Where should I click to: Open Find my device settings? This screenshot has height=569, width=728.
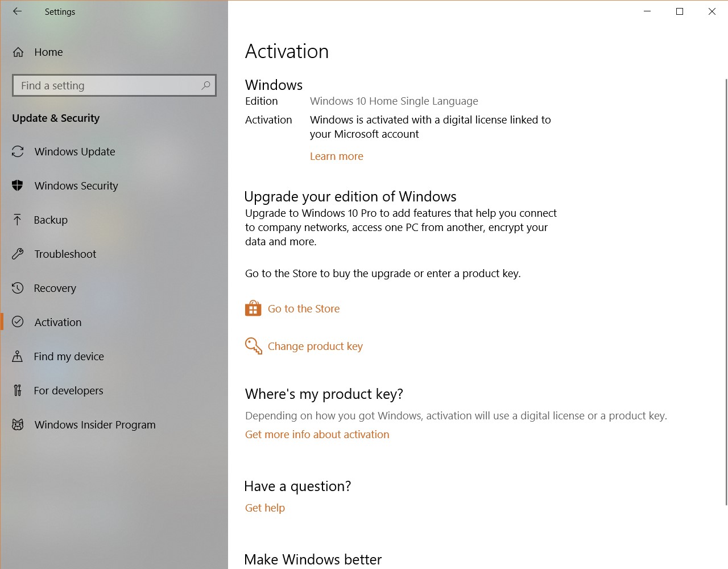(114, 356)
